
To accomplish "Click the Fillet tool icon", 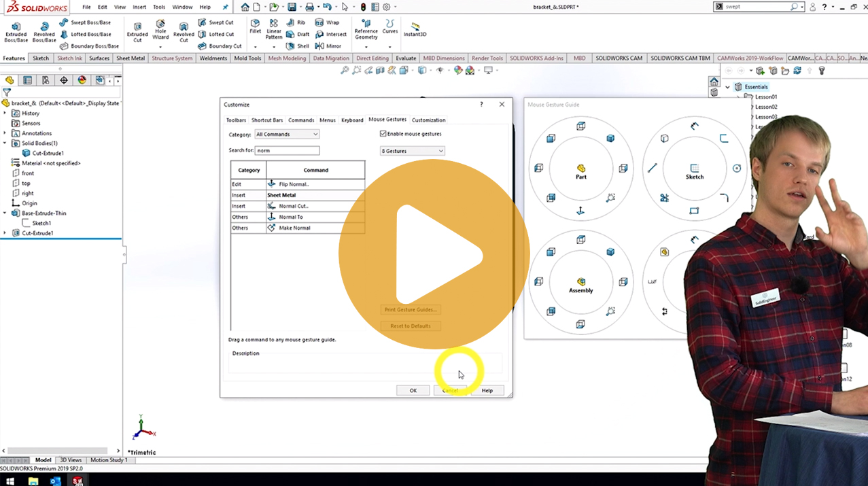I will point(255,27).
